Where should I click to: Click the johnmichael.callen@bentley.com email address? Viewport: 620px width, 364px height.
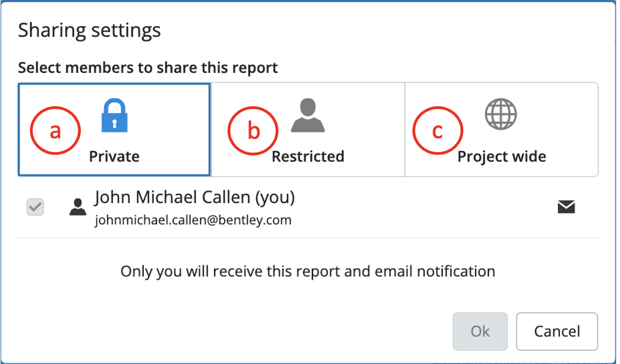(x=193, y=220)
